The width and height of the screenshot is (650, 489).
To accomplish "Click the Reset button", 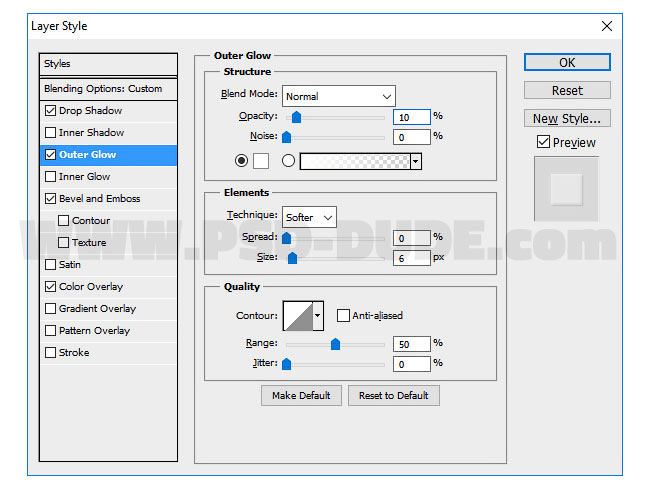I will click(567, 90).
